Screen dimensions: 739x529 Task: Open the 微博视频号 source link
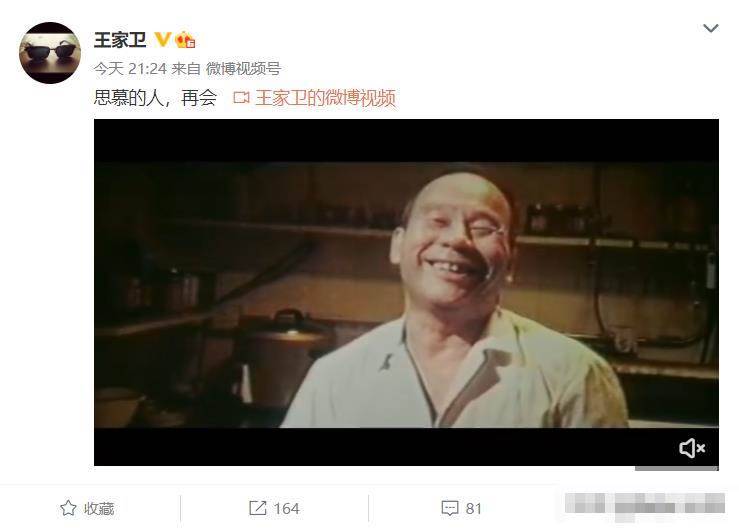243,69
